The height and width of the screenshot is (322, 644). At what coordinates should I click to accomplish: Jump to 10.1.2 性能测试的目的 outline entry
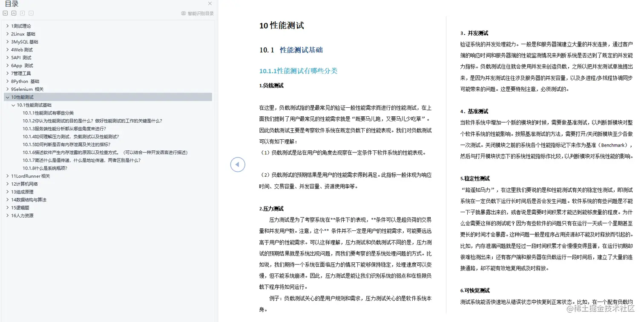pyautogui.click(x=92, y=121)
